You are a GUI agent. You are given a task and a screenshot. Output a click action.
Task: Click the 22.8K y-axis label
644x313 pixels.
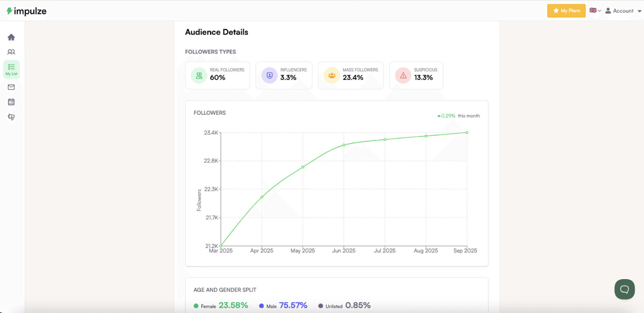click(x=211, y=161)
